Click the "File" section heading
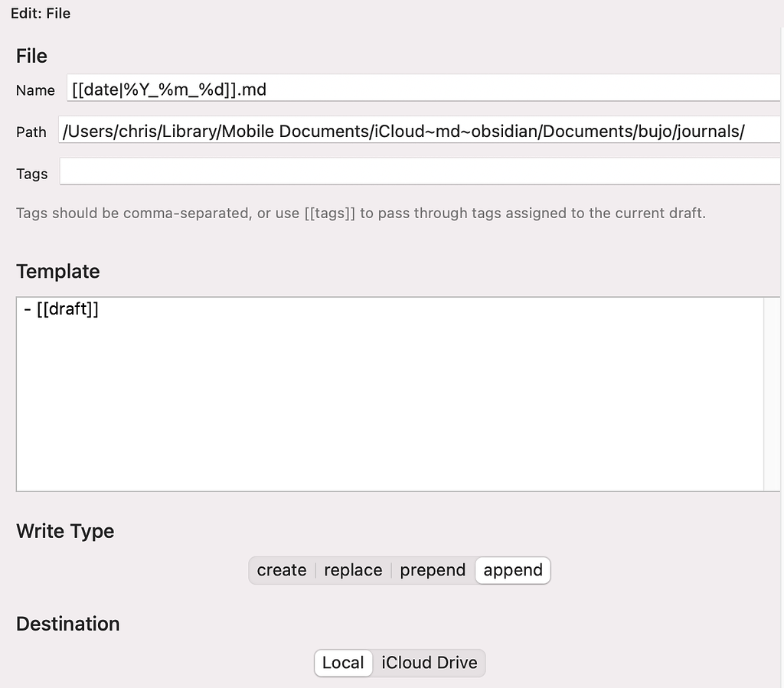784x688 pixels. [x=31, y=55]
